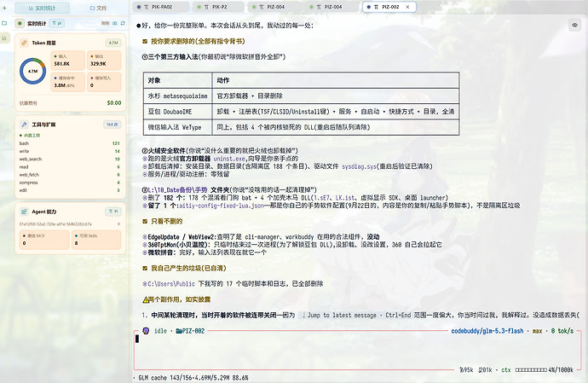The width and height of the screenshot is (588, 383).
Task: Click the token usage donut chart
Action: pos(33,71)
